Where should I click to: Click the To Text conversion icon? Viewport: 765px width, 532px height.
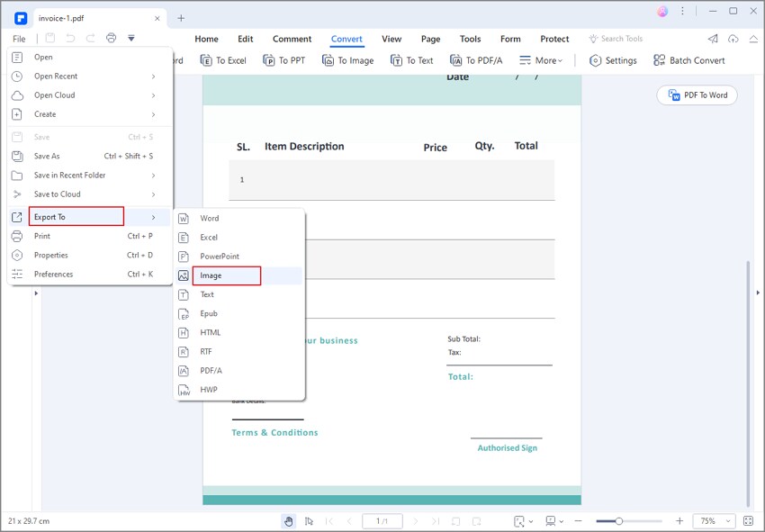412,60
